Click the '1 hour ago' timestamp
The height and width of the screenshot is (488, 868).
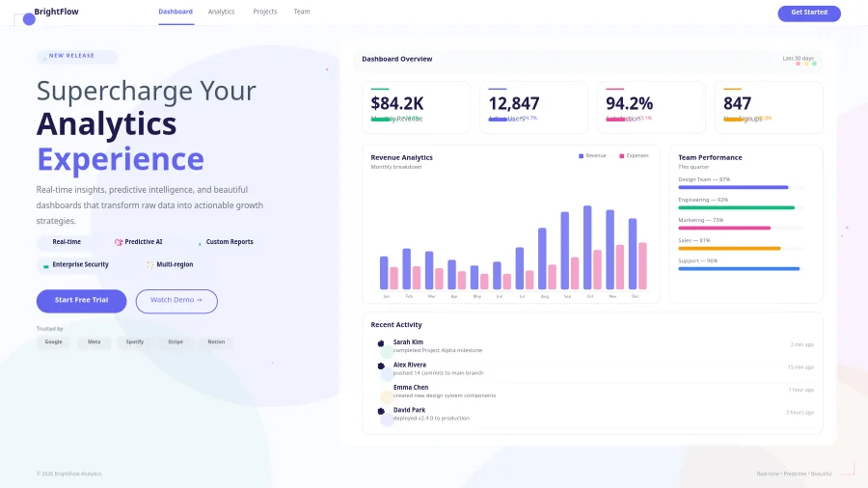tap(801, 390)
